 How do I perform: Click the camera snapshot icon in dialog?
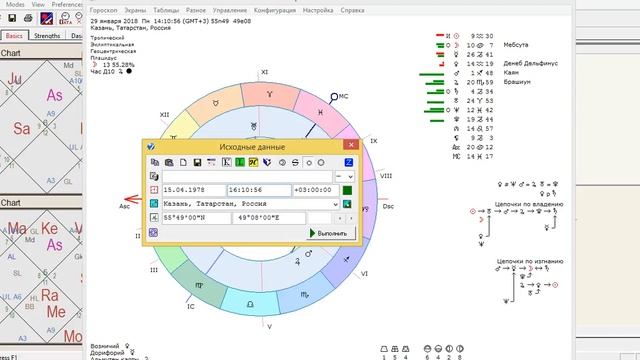(x=169, y=162)
